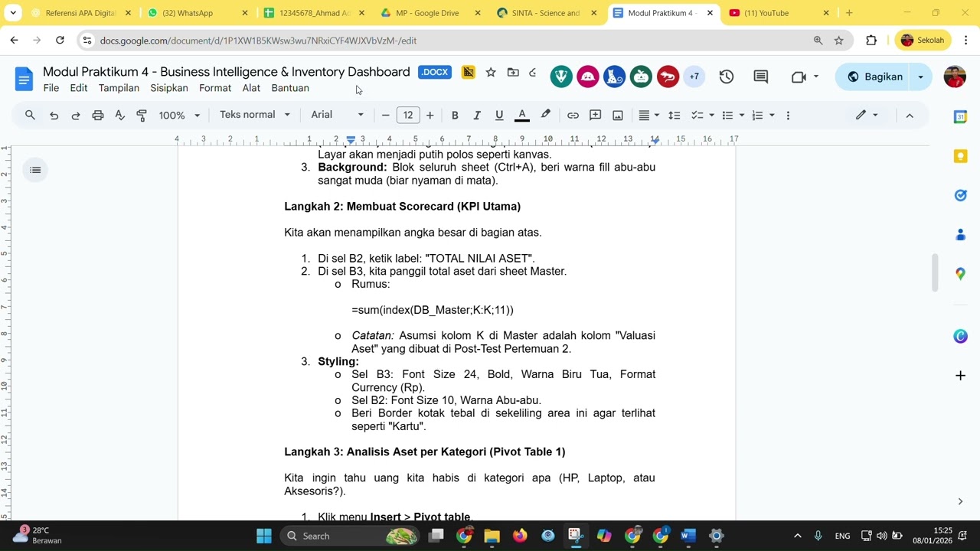The width and height of the screenshot is (980, 551).
Task: Open the Arial font dropdown
Action: point(337,115)
